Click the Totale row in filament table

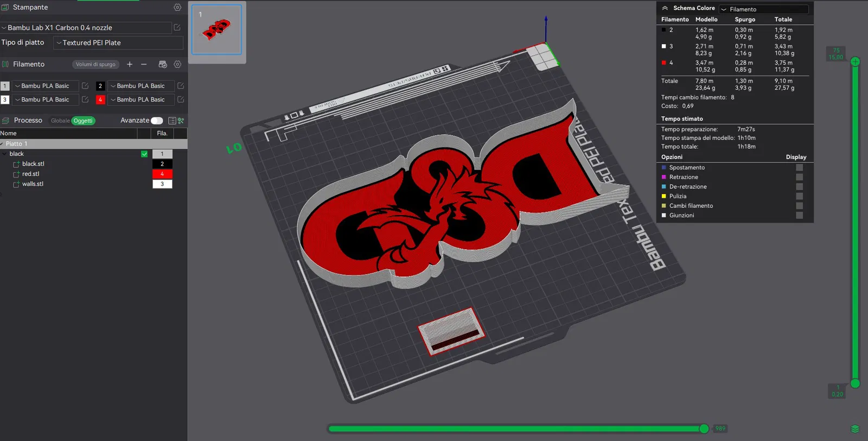[x=735, y=84]
